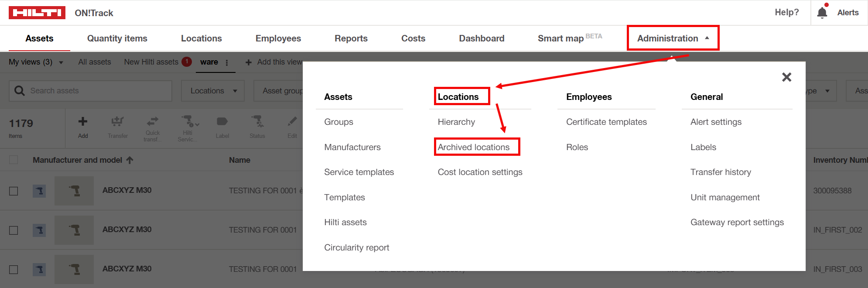Click the Status toolbar icon
The image size is (868, 288).
(257, 121)
